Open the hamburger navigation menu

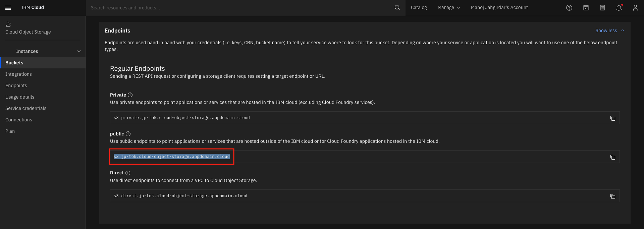pyautogui.click(x=8, y=8)
